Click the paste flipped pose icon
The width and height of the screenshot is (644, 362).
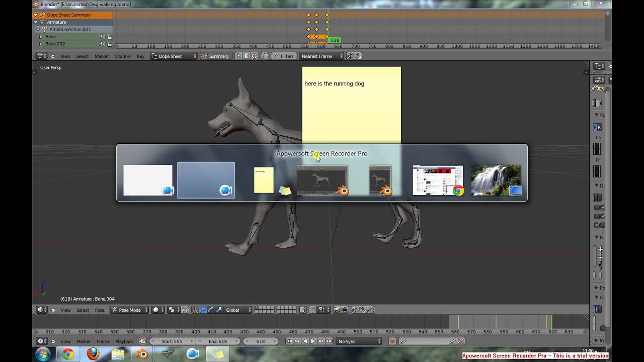pyautogui.click(x=370, y=310)
